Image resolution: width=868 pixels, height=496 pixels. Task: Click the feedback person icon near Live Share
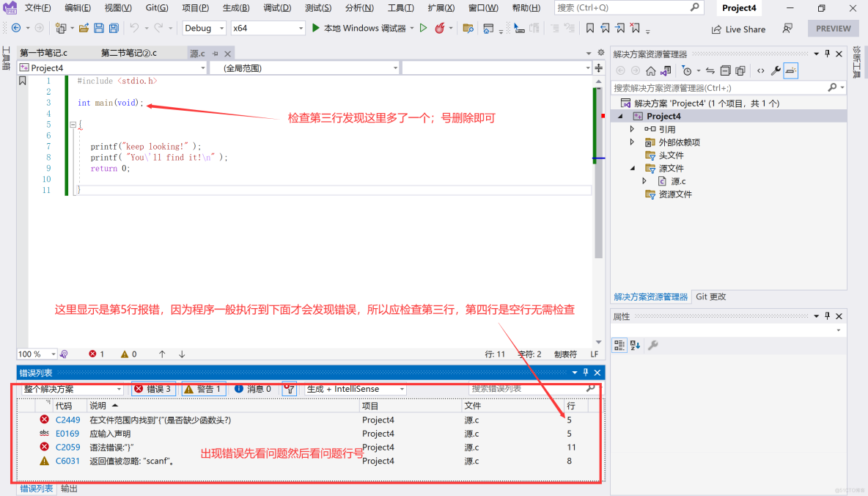pos(787,29)
